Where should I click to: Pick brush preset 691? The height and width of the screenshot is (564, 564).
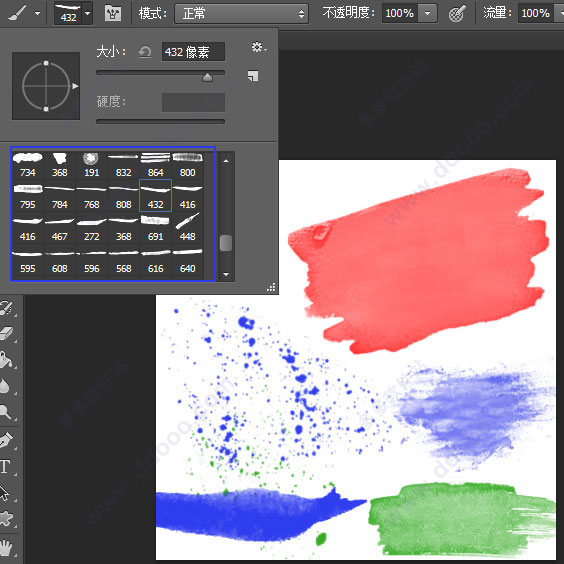pyautogui.click(x=155, y=229)
